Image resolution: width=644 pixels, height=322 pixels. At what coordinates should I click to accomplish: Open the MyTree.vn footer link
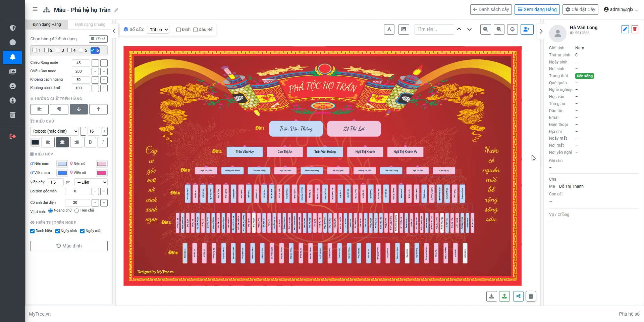(40, 314)
